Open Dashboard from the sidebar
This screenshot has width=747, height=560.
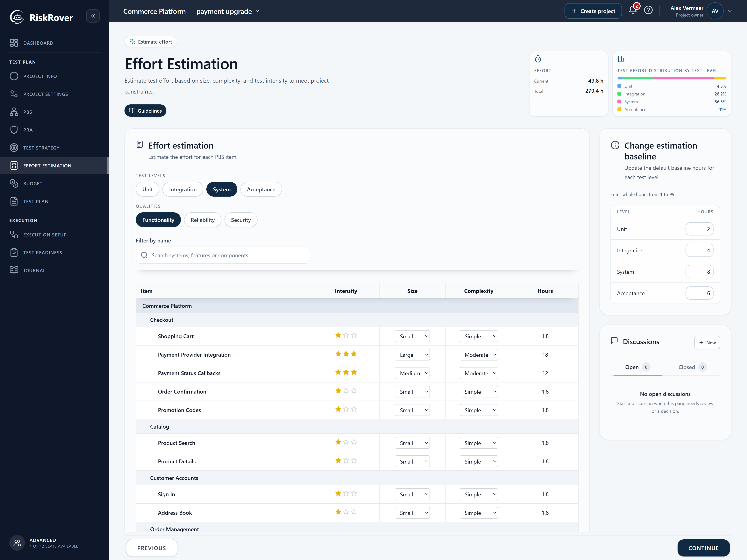coord(54,43)
